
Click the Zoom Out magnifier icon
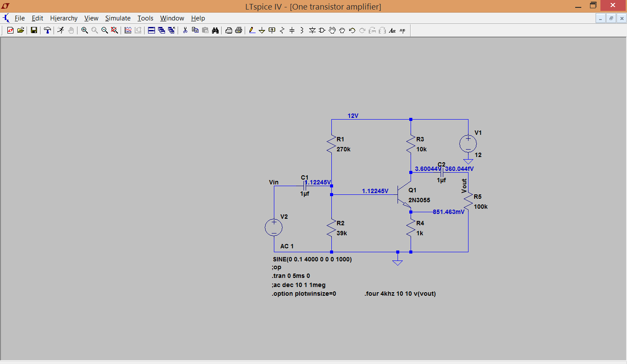click(104, 30)
